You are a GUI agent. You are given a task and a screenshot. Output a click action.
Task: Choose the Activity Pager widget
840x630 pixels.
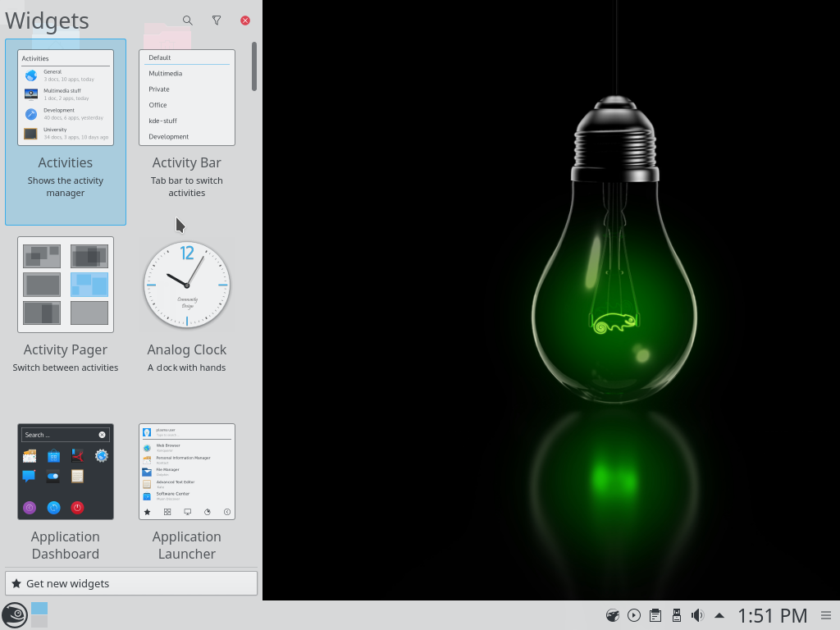(66, 305)
